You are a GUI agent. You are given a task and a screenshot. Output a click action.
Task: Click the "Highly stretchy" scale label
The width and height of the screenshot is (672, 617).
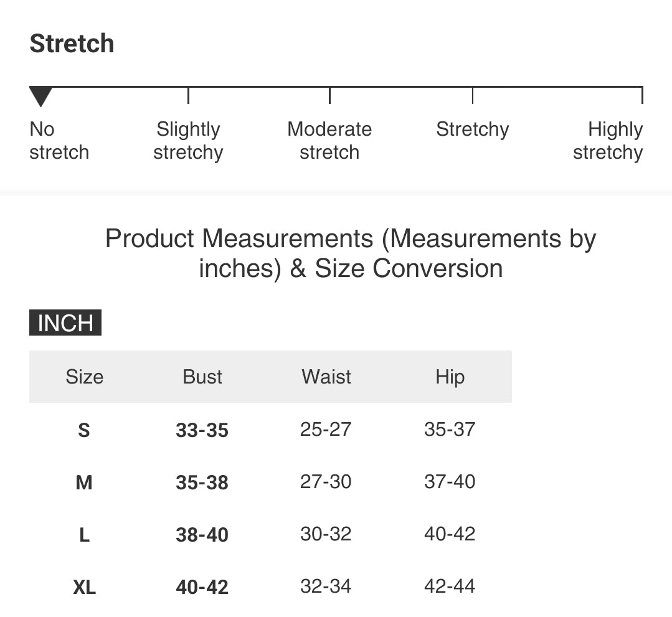[x=608, y=141]
